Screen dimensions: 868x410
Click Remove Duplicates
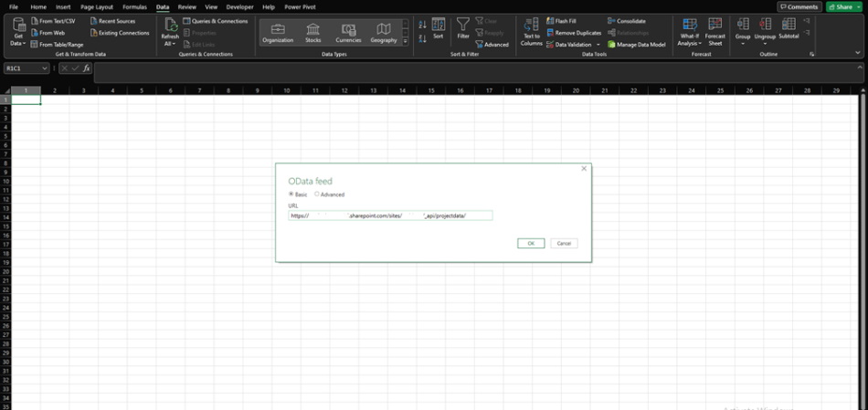pyautogui.click(x=574, y=33)
